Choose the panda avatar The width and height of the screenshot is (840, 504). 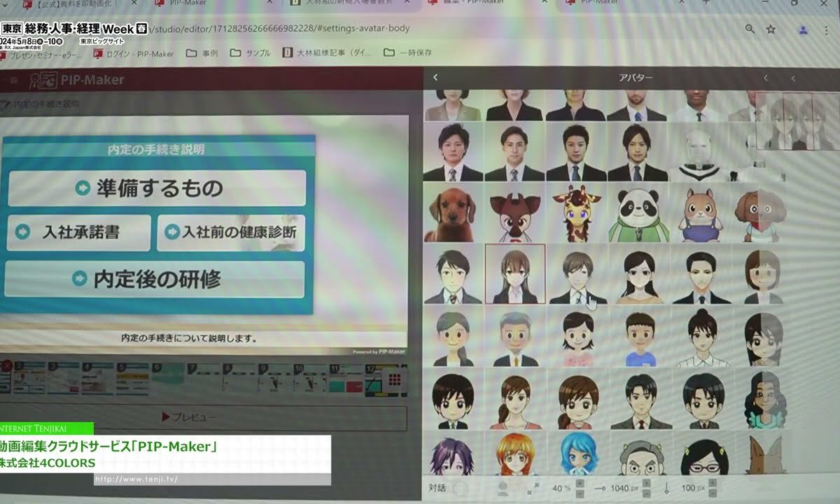(638, 213)
